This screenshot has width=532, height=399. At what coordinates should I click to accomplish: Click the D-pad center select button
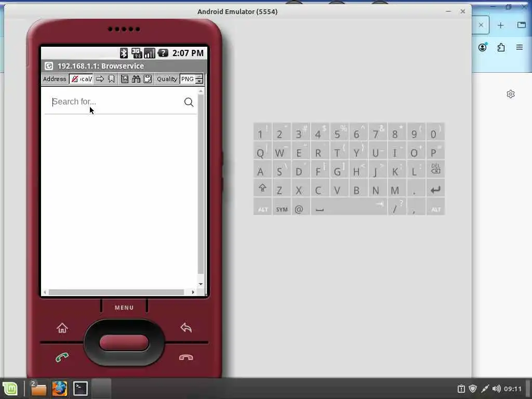[x=124, y=343]
